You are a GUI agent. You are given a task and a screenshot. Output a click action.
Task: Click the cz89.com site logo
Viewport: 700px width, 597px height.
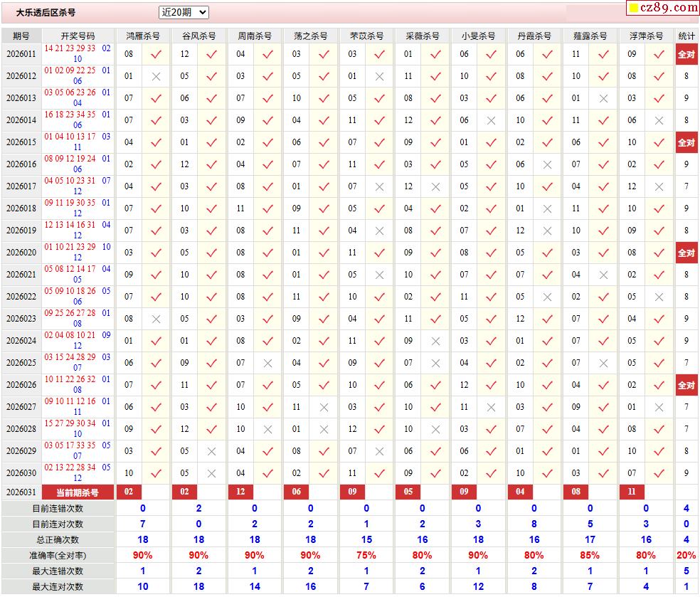point(662,8)
